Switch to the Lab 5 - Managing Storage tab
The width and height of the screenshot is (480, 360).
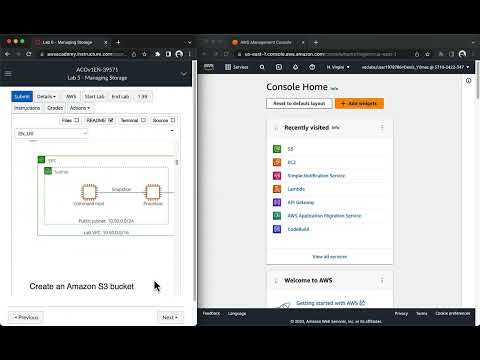pos(68,42)
